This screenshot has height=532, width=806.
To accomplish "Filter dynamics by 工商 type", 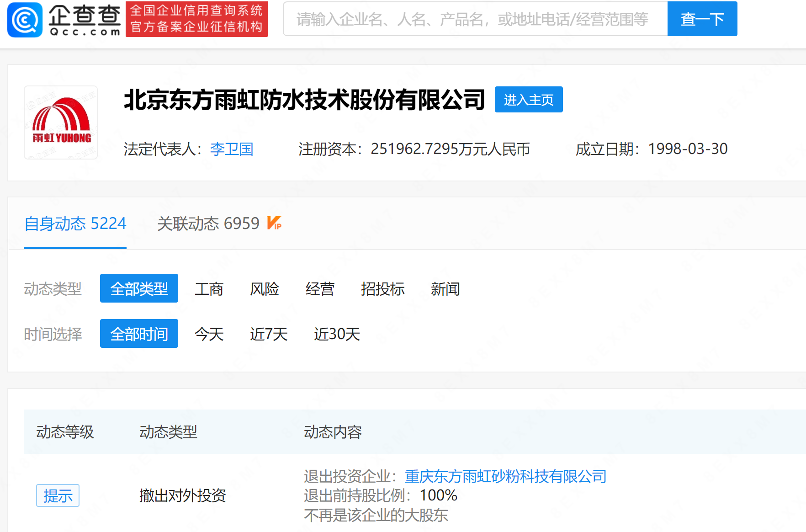I will [209, 289].
